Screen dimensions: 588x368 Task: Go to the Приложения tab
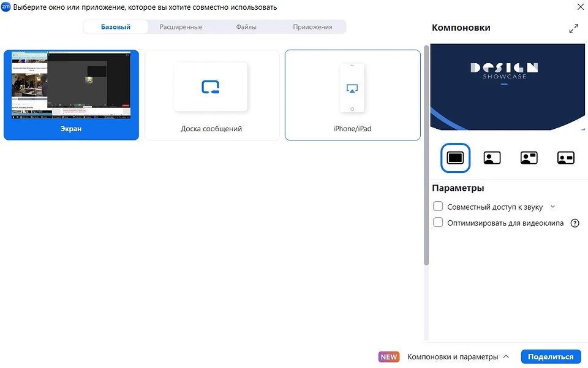[312, 27]
